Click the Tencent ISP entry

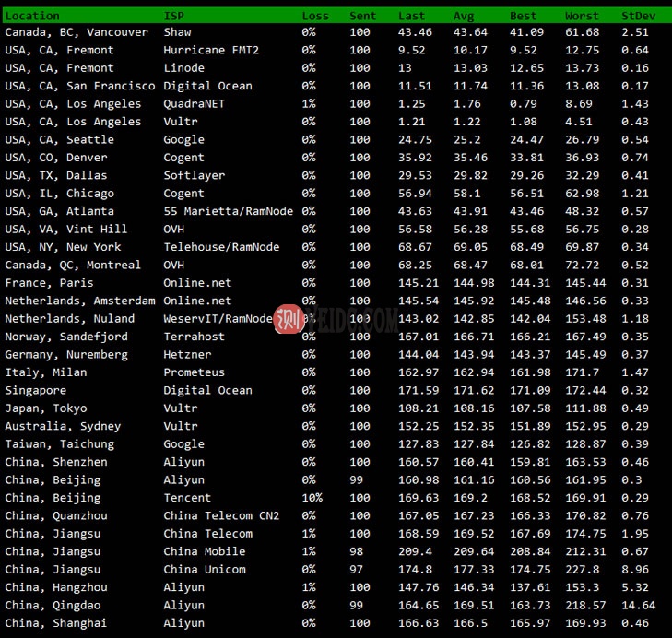pyautogui.click(x=187, y=498)
